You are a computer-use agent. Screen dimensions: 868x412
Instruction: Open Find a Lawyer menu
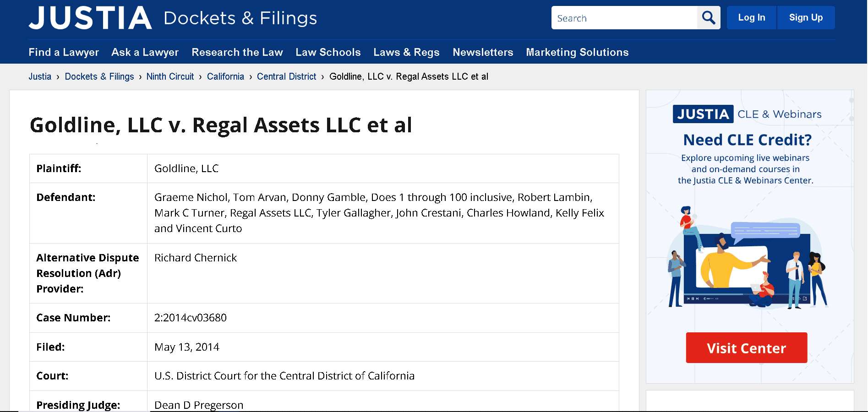click(x=64, y=52)
